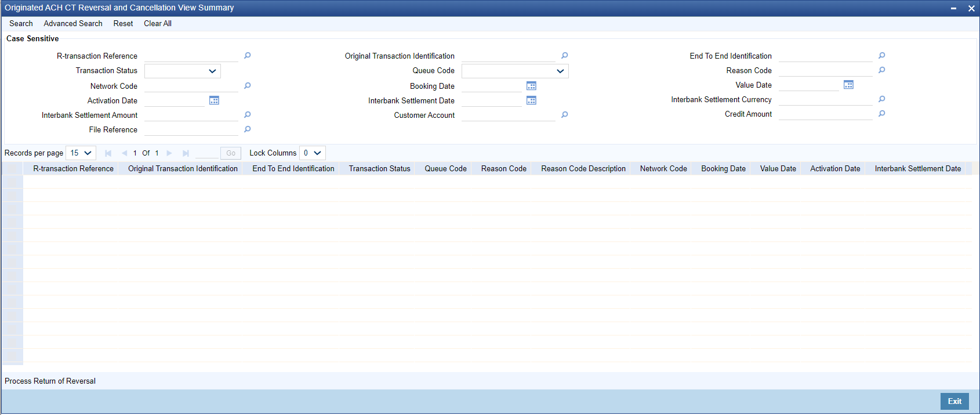Click R-transaction Reference column header
Viewport: 980px width, 415px height.
point(73,169)
